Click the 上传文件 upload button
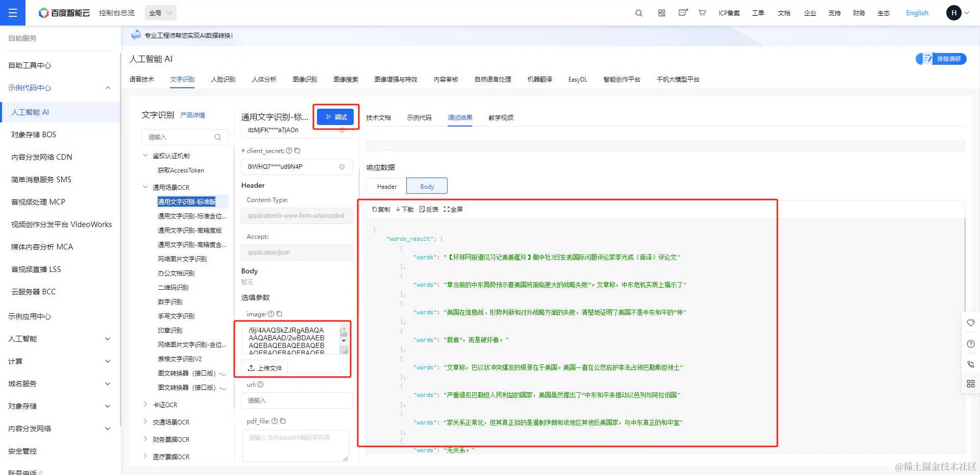Image resolution: width=980 pixels, height=475 pixels. click(x=264, y=368)
